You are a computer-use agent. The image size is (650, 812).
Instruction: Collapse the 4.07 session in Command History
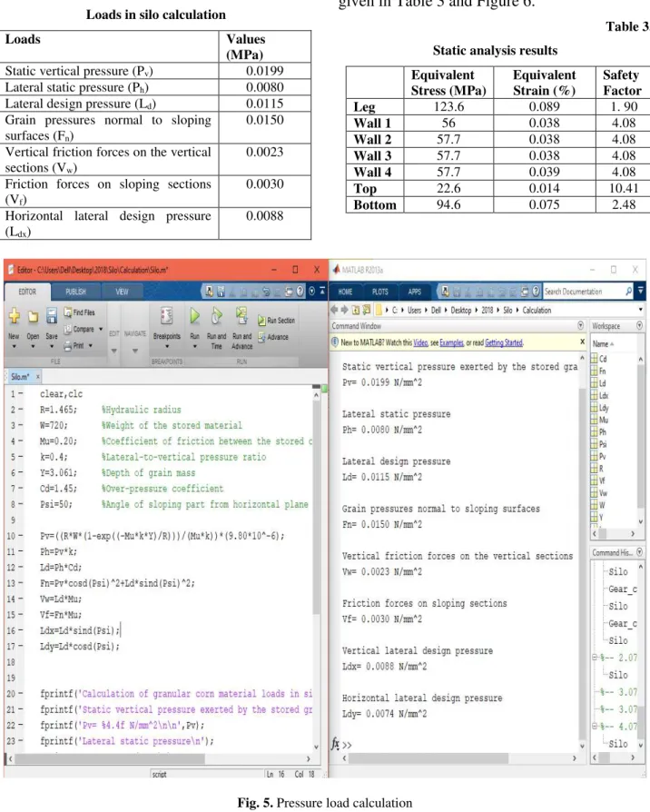pos(595,727)
